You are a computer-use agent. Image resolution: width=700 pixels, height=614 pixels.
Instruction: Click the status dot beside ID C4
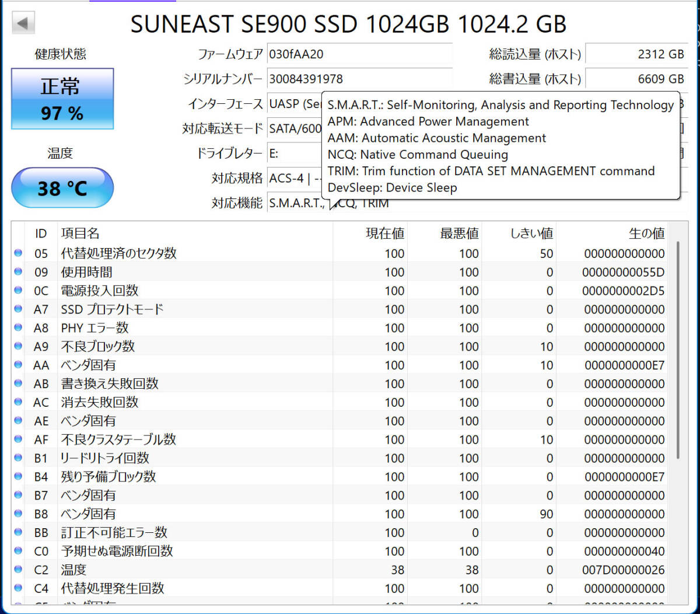click(x=18, y=588)
